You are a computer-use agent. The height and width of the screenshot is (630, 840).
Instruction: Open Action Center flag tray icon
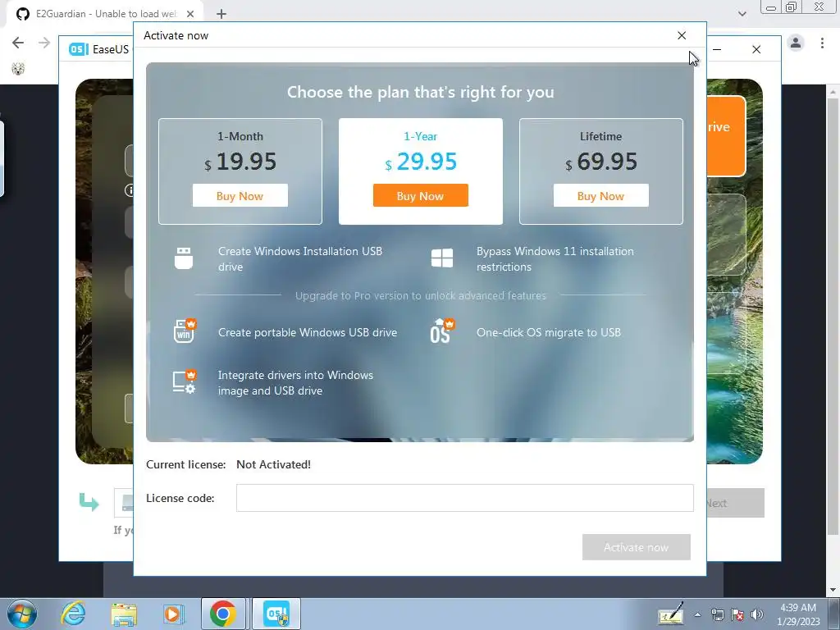tap(737, 614)
